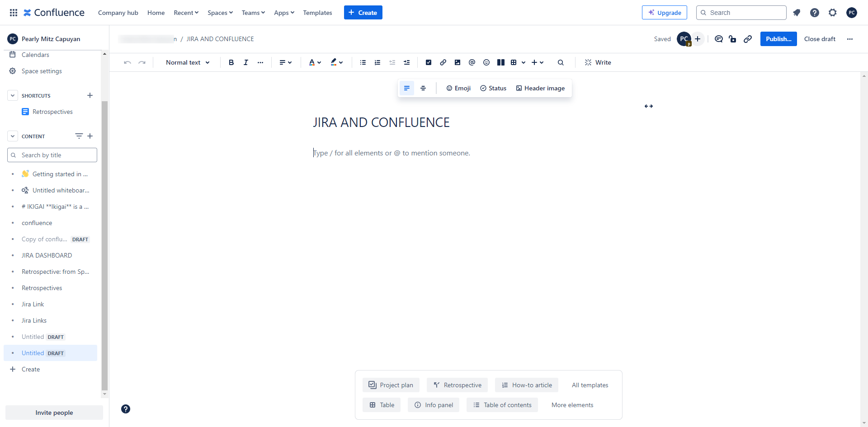
Task: Click the undo arrow in editor toolbar
Action: (x=127, y=62)
